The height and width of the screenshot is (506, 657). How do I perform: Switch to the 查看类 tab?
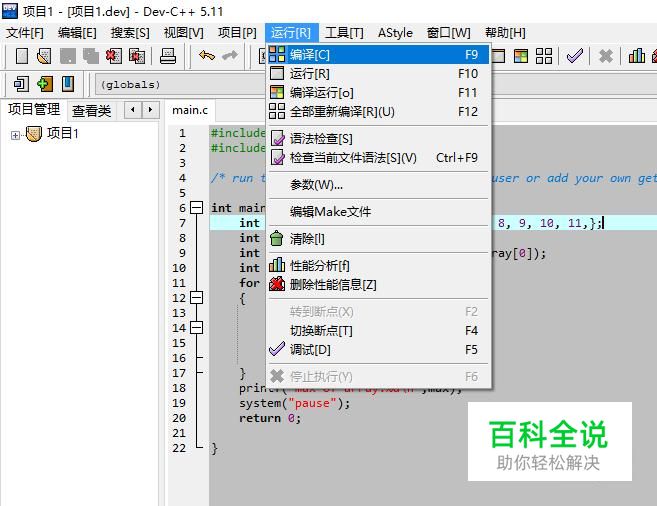91,111
